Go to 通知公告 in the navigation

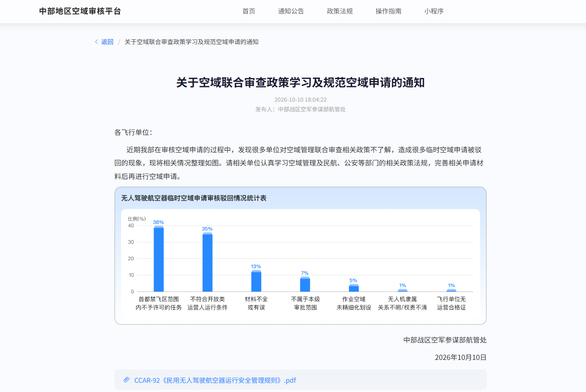[291, 11]
